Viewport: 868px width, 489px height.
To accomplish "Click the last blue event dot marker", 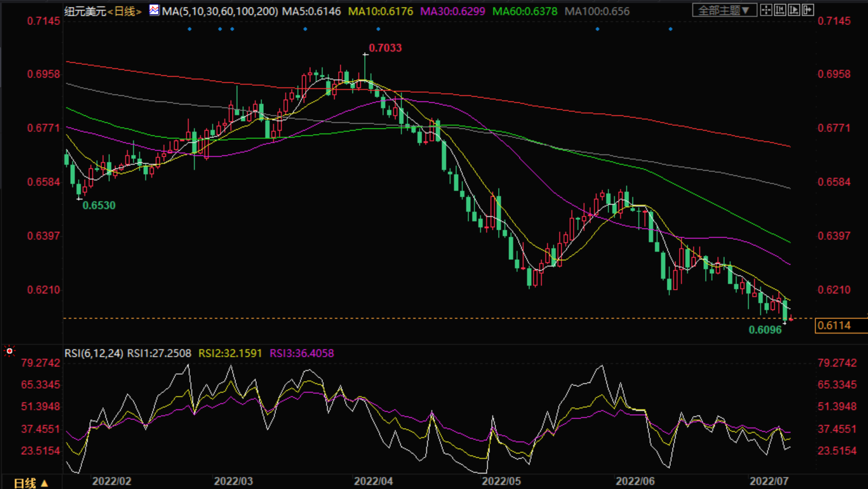I will 670,29.
